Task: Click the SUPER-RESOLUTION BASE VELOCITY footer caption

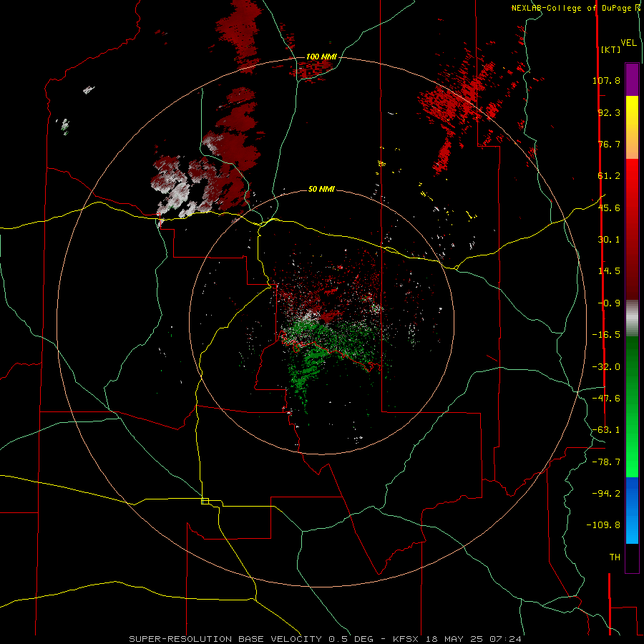Action: 326,639
